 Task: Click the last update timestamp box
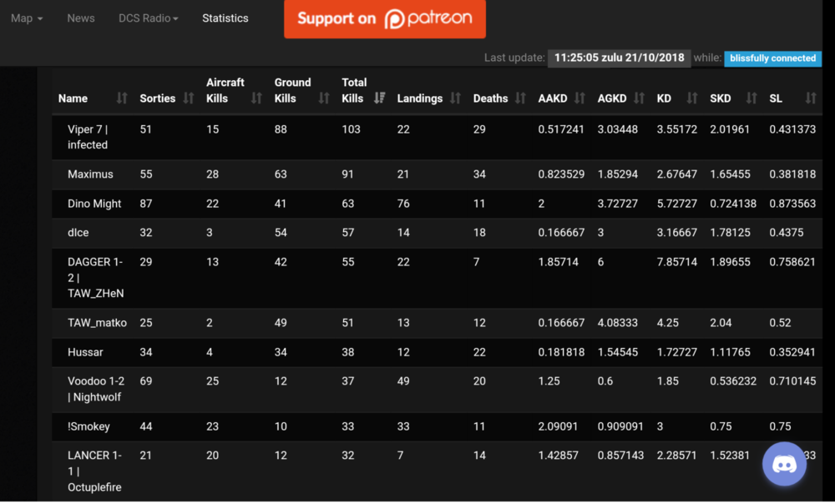[619, 58]
